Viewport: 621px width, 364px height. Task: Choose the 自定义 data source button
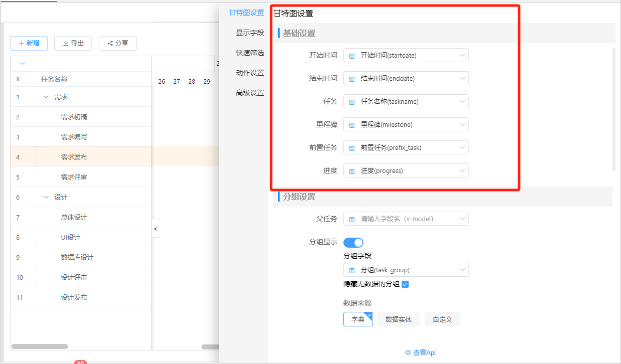point(442,319)
